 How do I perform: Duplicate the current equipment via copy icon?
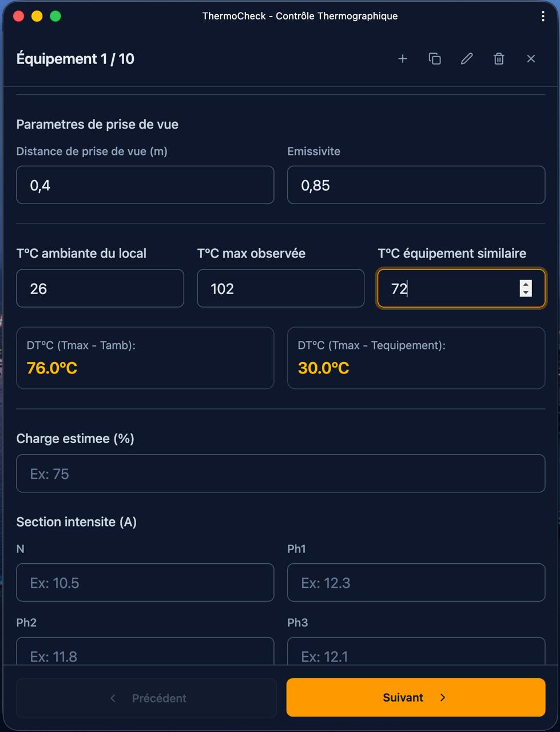click(435, 58)
